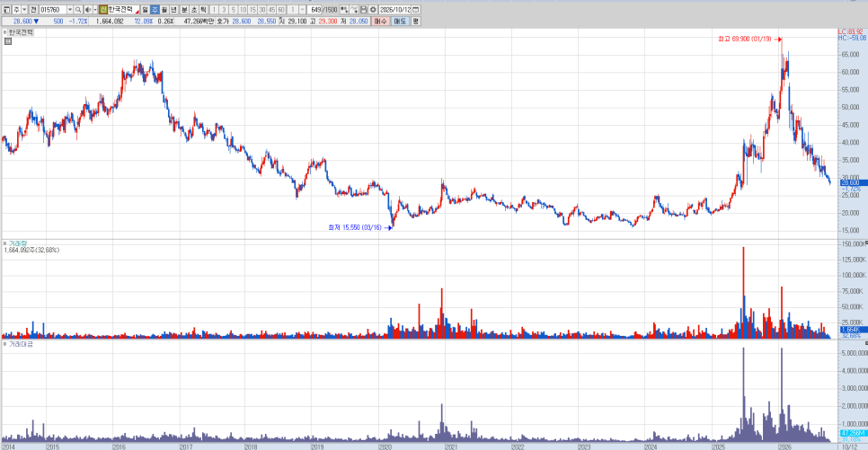Select monthly '월' chart period
Screen dimensions: 868x450
coord(164,10)
